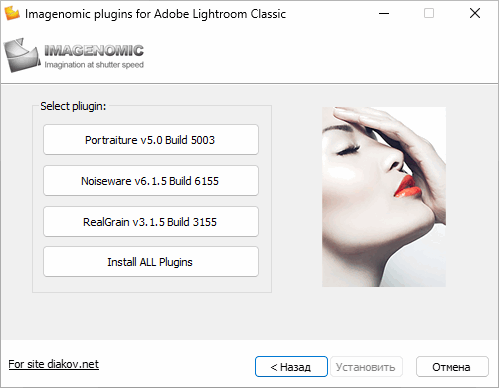Click the window title text in title bar
The height and width of the screenshot is (388, 499).
click(155, 14)
